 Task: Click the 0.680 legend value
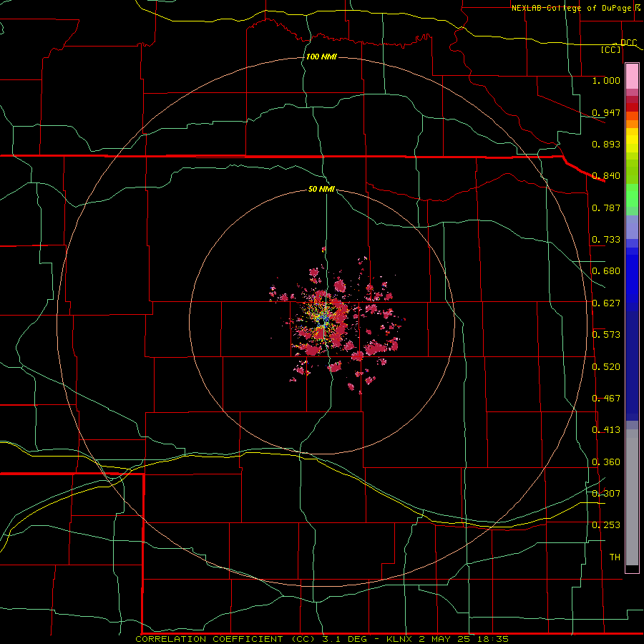click(x=606, y=271)
